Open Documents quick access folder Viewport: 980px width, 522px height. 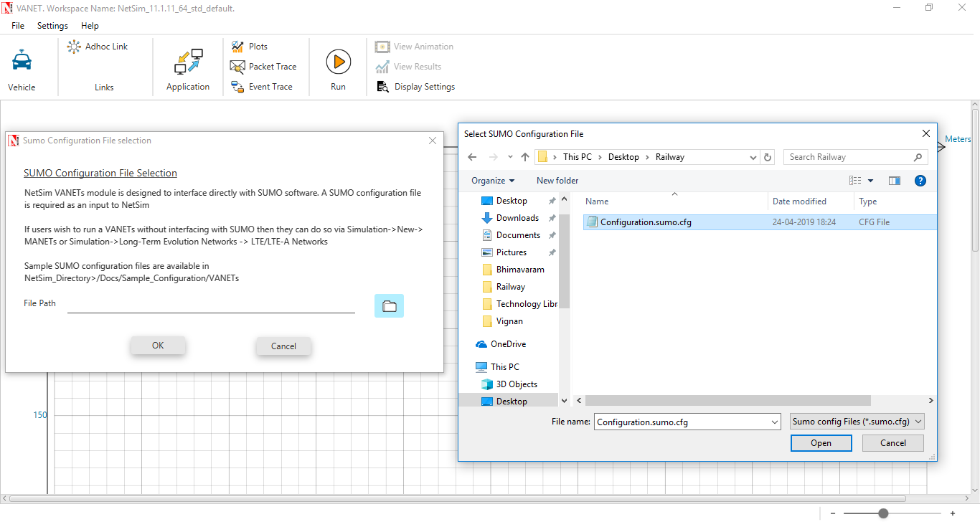(511, 235)
